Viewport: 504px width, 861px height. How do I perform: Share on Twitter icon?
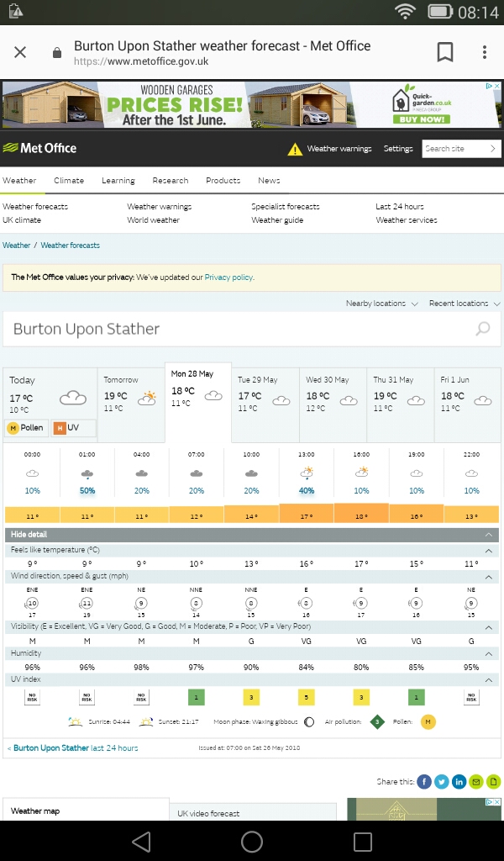point(442,781)
